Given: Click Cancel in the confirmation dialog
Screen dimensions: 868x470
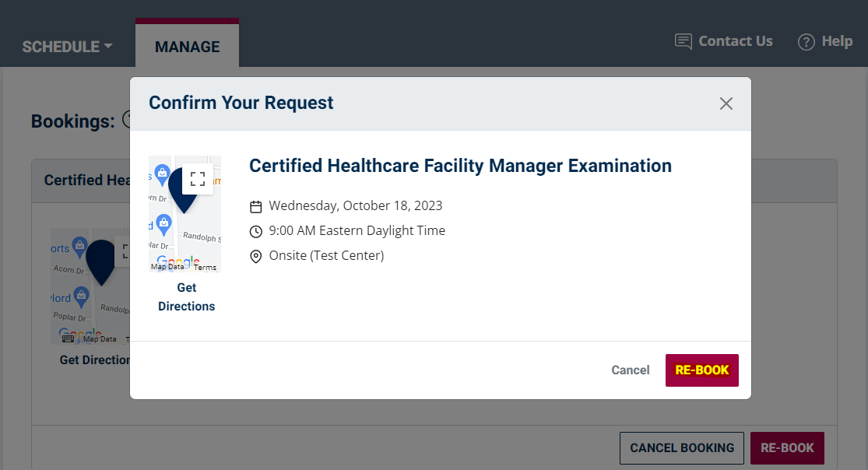Looking at the screenshot, I should coord(630,370).
